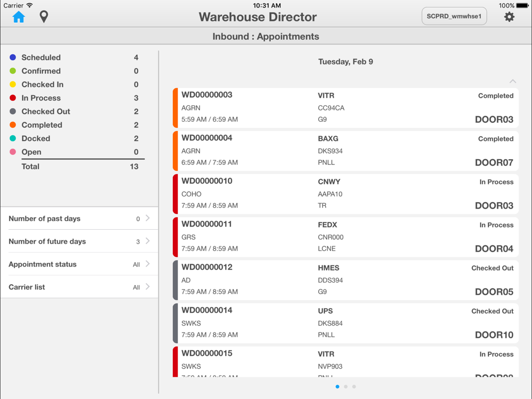Viewport: 532px width, 399px height.
Task: Click the orange Completed status dot
Action: tap(13, 125)
